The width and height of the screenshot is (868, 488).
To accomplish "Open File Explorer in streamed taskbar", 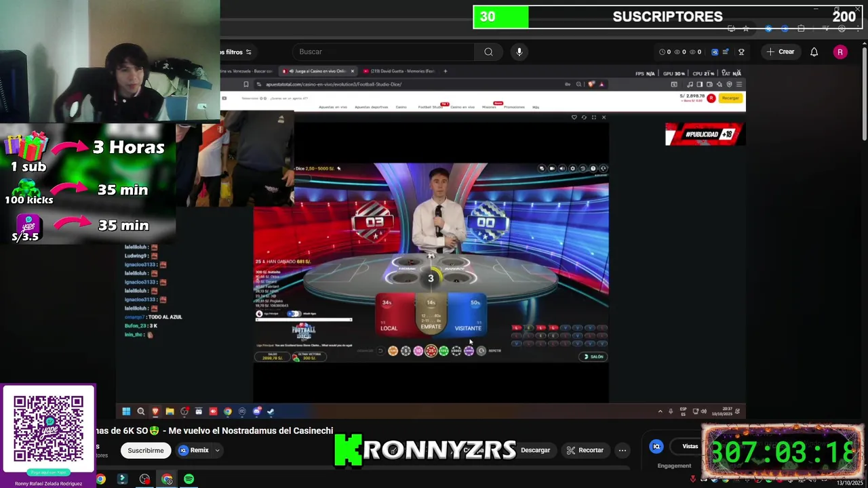I will (170, 411).
